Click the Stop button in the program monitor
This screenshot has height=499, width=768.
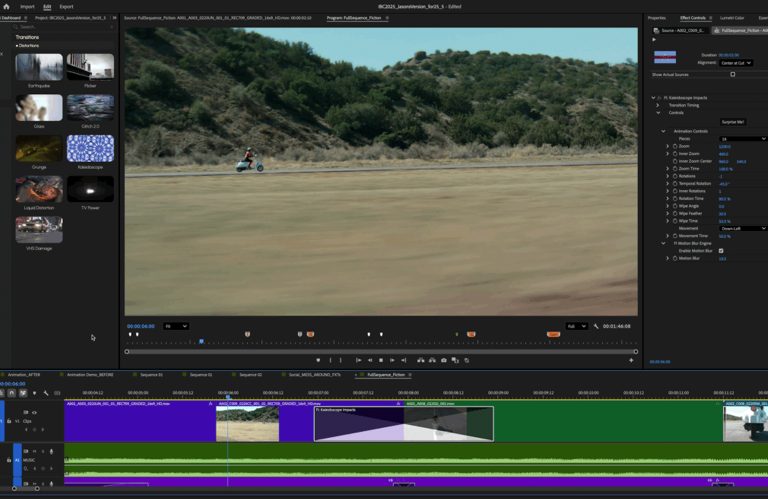click(x=381, y=360)
